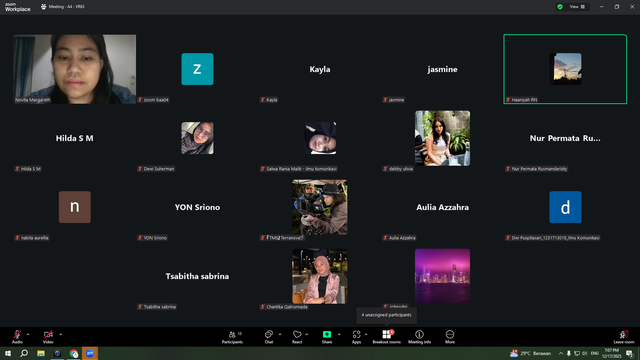Image resolution: width=640 pixels, height=360 pixels.
Task: Click the Kayla participant name
Action: pyautogui.click(x=320, y=69)
